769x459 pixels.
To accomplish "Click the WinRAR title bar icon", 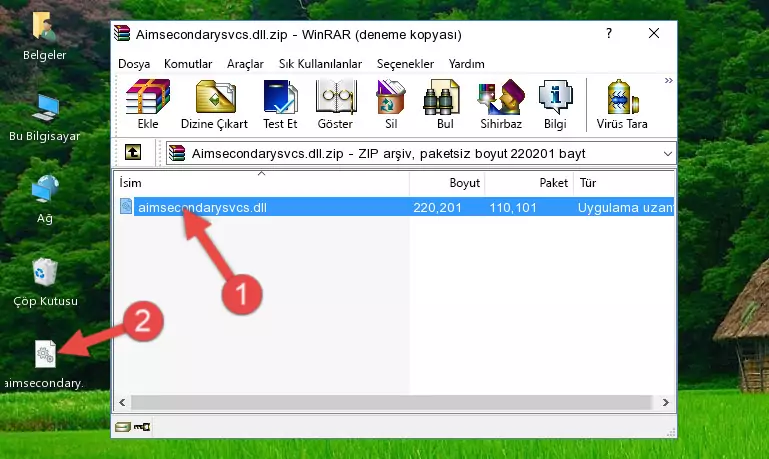I will click(x=122, y=34).
